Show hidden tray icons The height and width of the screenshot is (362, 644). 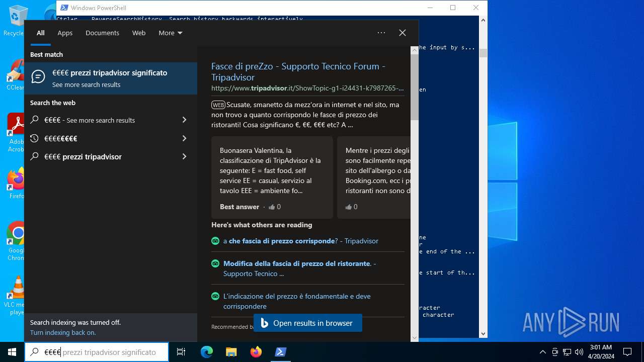click(542, 352)
